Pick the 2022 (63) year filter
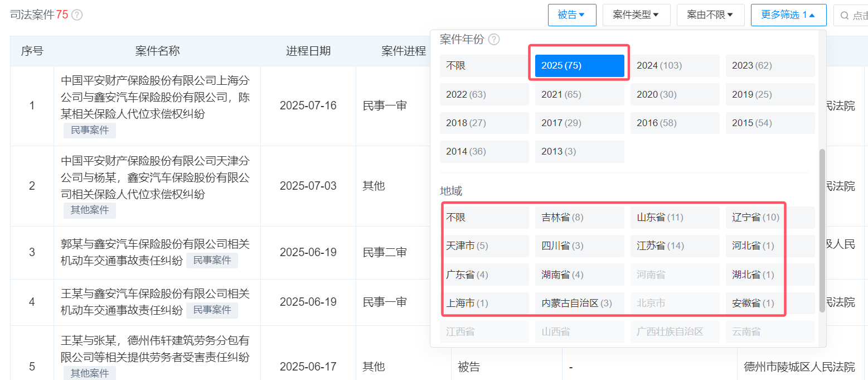Screen dimensions: 868x380 484,94
